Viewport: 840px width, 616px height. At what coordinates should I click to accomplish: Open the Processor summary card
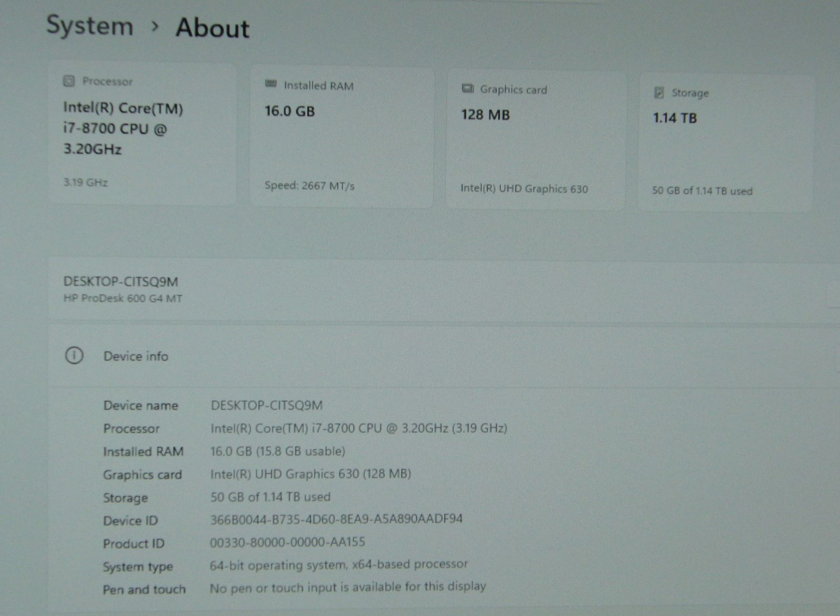pyautogui.click(x=142, y=133)
